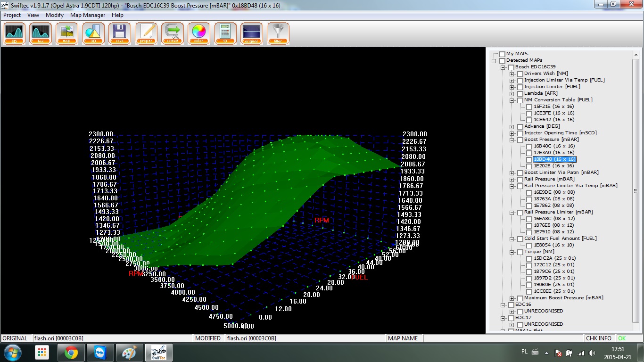Click the map toolbar icon
The width and height of the screenshot is (644, 362).
(x=67, y=33)
